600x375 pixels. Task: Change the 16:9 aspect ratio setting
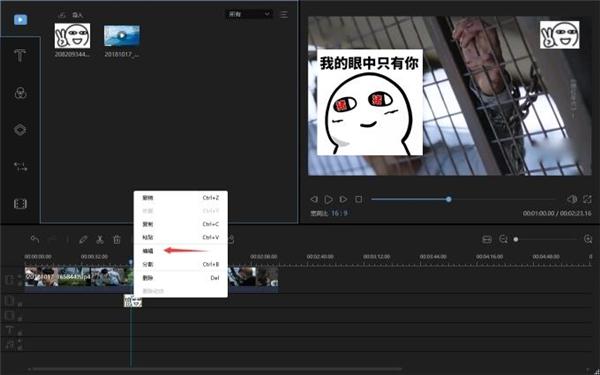(x=339, y=213)
